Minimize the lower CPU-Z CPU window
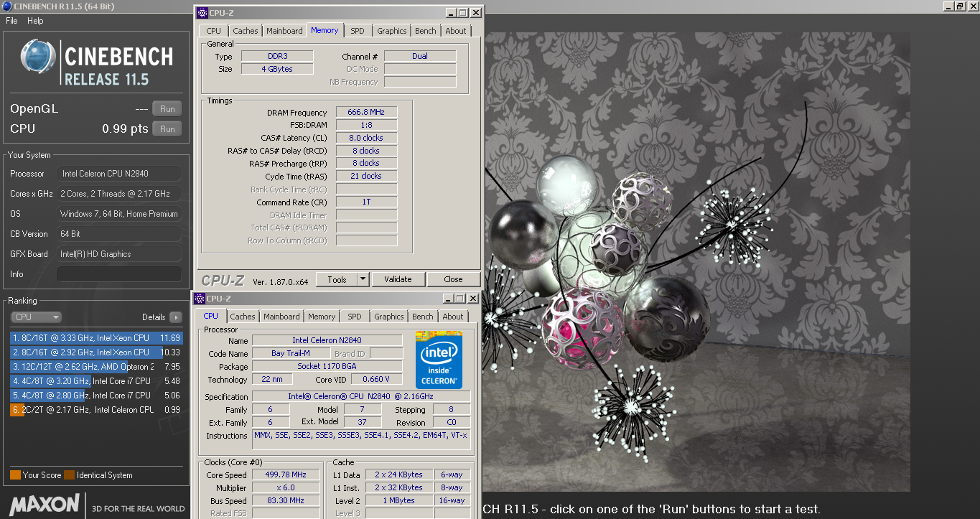This screenshot has width=980, height=519. point(448,299)
